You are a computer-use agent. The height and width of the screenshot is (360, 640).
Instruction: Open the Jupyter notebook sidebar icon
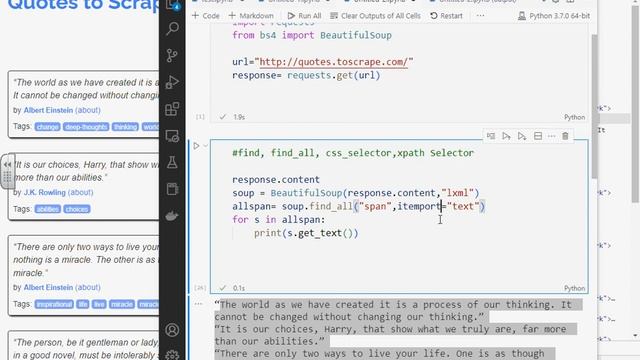click(x=172, y=189)
